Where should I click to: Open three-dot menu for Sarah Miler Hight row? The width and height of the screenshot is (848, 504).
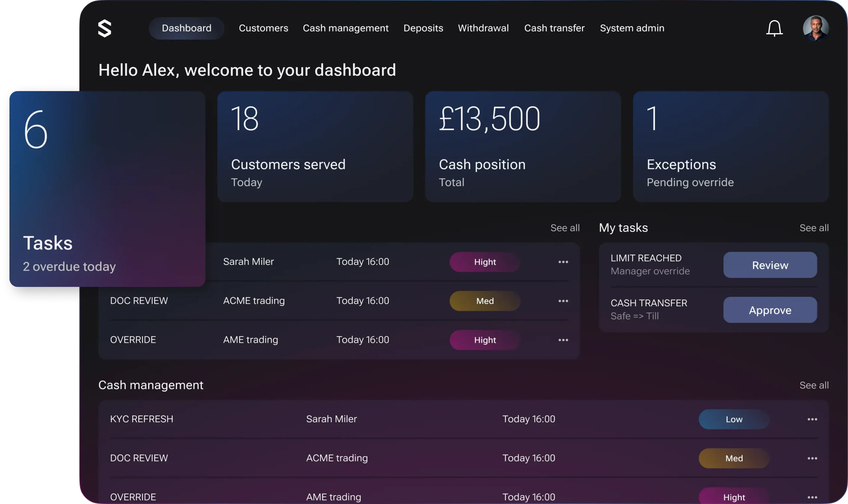(x=563, y=262)
